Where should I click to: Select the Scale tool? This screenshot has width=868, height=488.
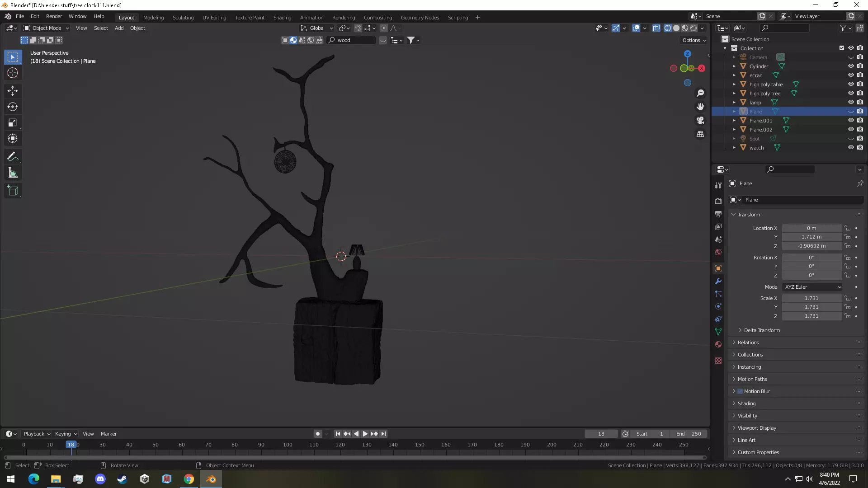pyautogui.click(x=13, y=123)
